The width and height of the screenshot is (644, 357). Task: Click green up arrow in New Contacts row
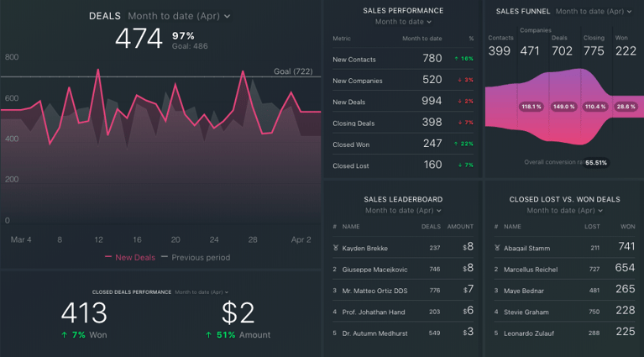(x=455, y=59)
